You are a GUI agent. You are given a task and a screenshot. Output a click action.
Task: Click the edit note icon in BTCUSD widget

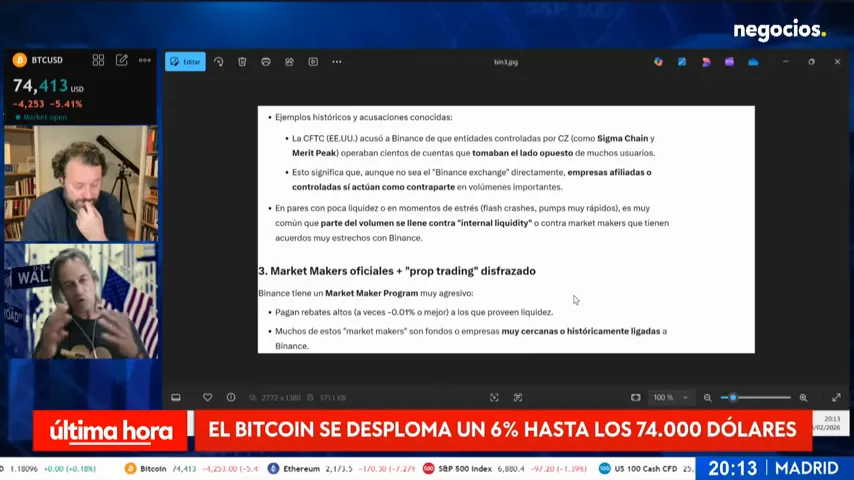pos(121,60)
